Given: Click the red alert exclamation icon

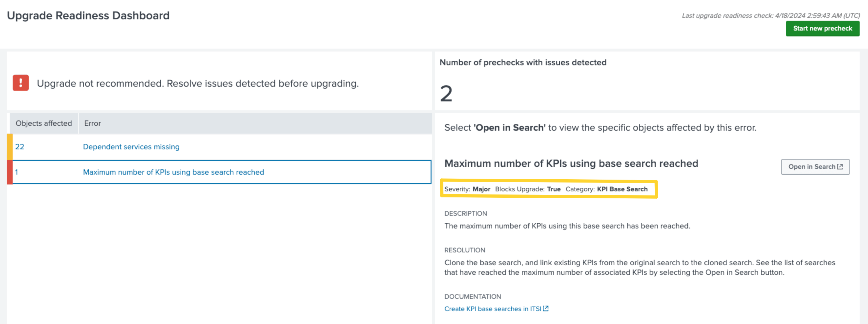Looking at the screenshot, I should (x=21, y=83).
